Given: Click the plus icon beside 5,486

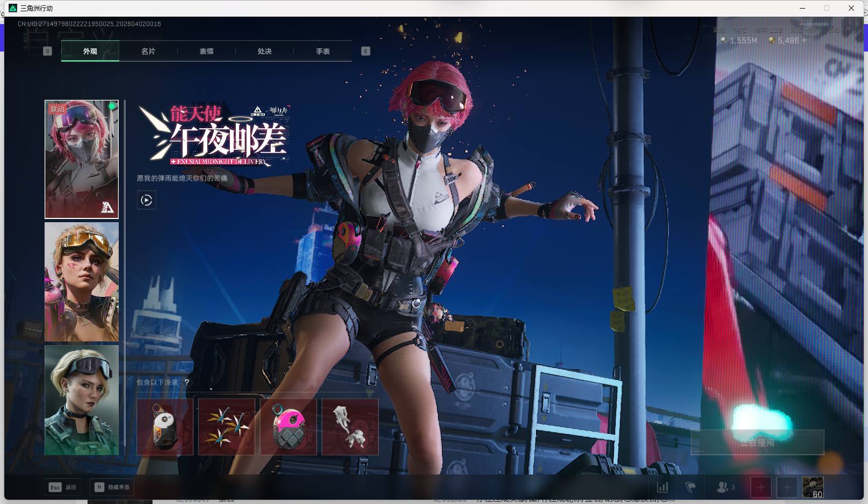Looking at the screenshot, I should [804, 40].
